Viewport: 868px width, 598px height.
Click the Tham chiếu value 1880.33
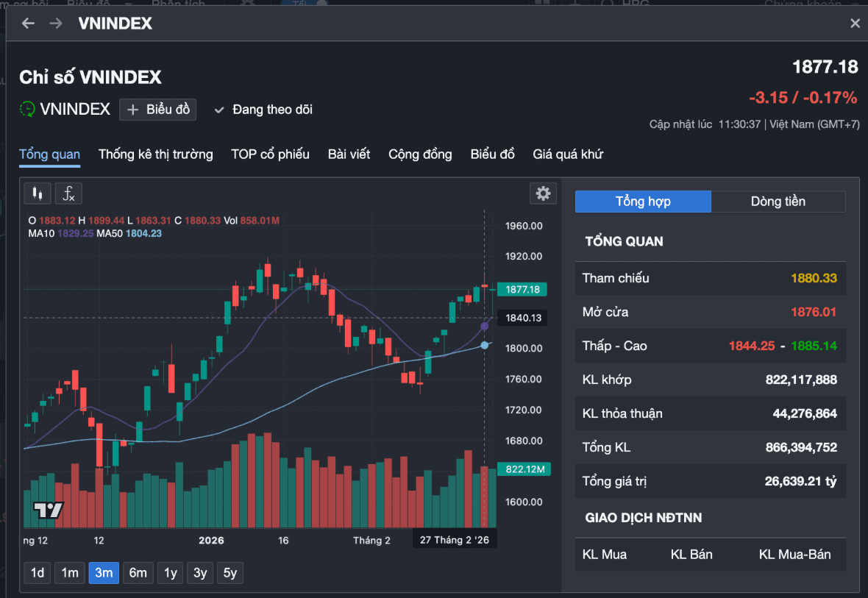coord(814,279)
